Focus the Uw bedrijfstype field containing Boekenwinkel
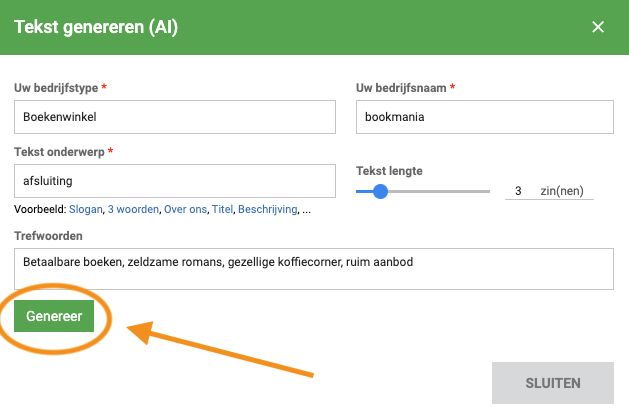 pyautogui.click(x=175, y=116)
